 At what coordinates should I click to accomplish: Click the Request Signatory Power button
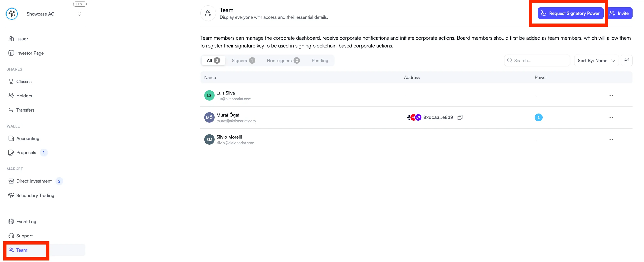tap(570, 13)
